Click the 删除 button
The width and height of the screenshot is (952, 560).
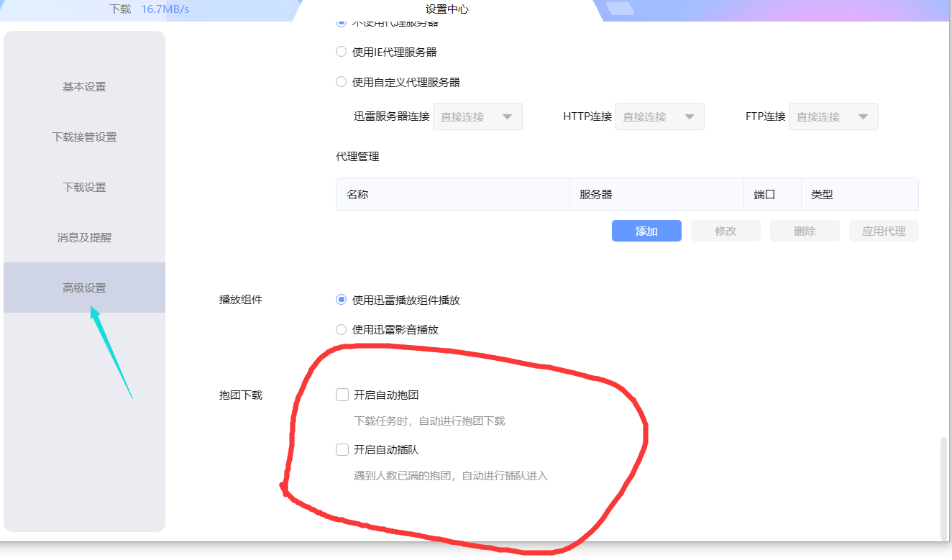coord(804,230)
